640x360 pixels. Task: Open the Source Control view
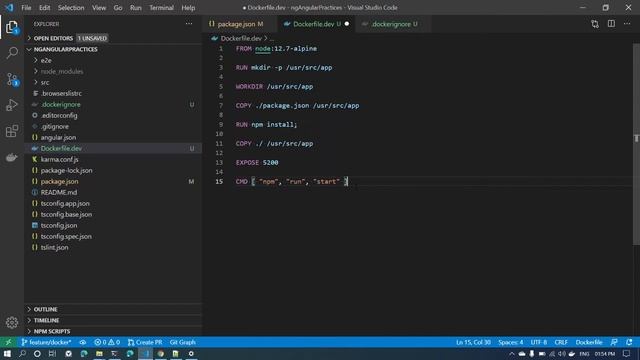(x=12, y=79)
